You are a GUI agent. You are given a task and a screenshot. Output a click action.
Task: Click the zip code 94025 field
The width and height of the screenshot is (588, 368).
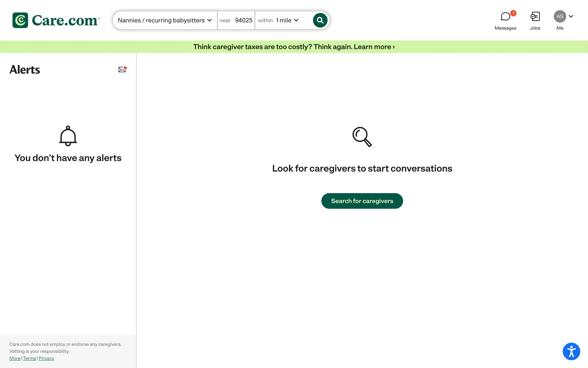(243, 20)
